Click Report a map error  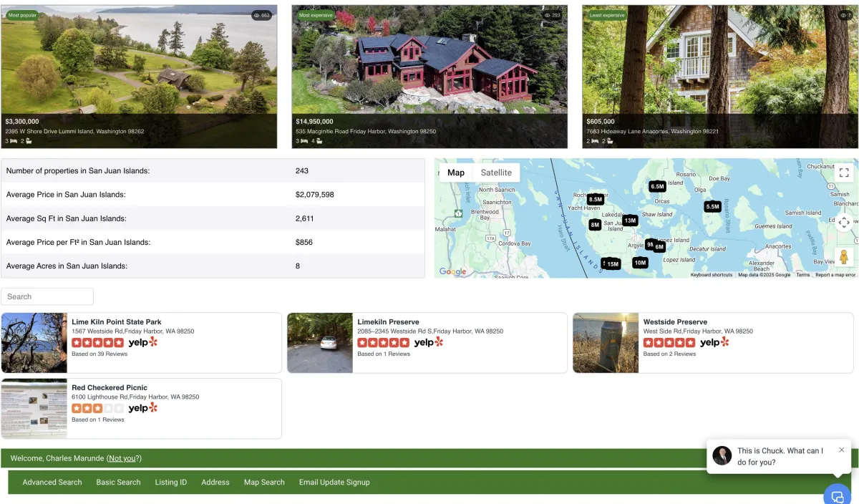coord(835,275)
